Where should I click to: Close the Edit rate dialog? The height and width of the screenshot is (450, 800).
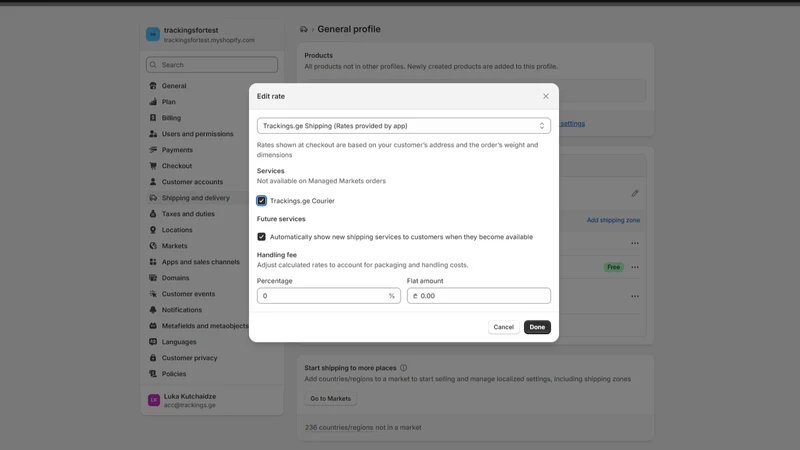click(x=545, y=96)
